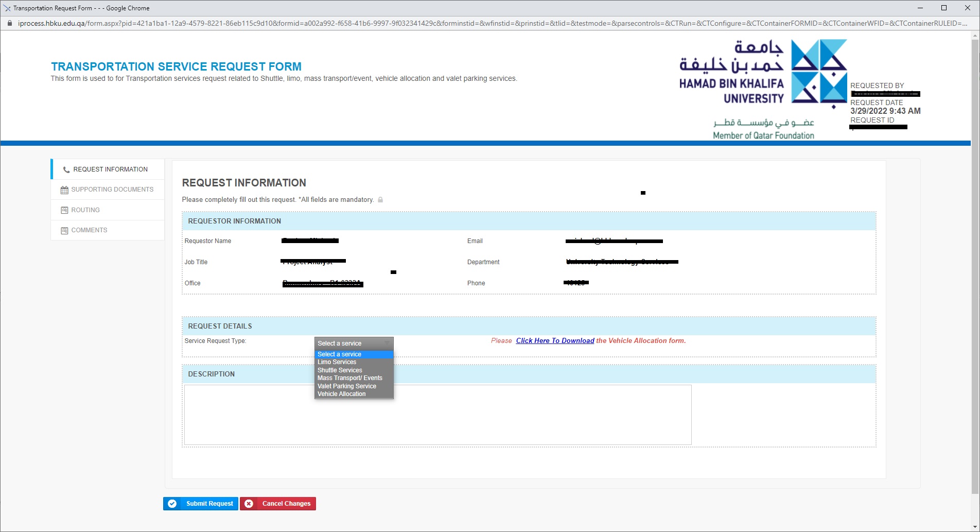The width and height of the screenshot is (980, 532).
Task: Choose Limo Services from the list
Action: [x=354, y=362]
